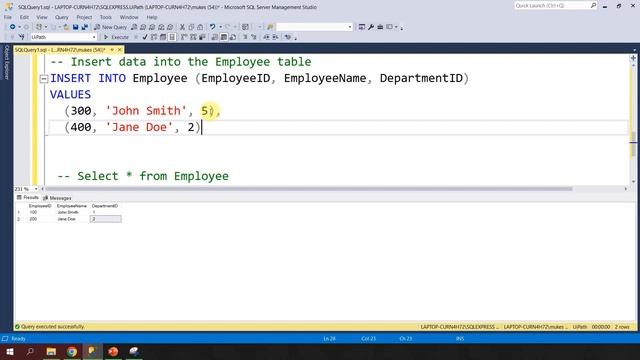Click the Undo arrow icon

[x=212, y=27]
